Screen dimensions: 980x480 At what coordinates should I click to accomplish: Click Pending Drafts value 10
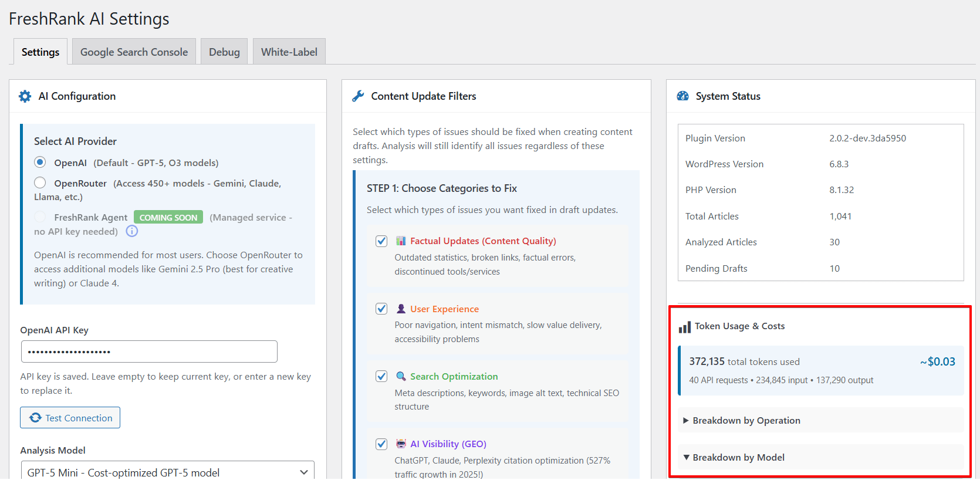(x=834, y=268)
